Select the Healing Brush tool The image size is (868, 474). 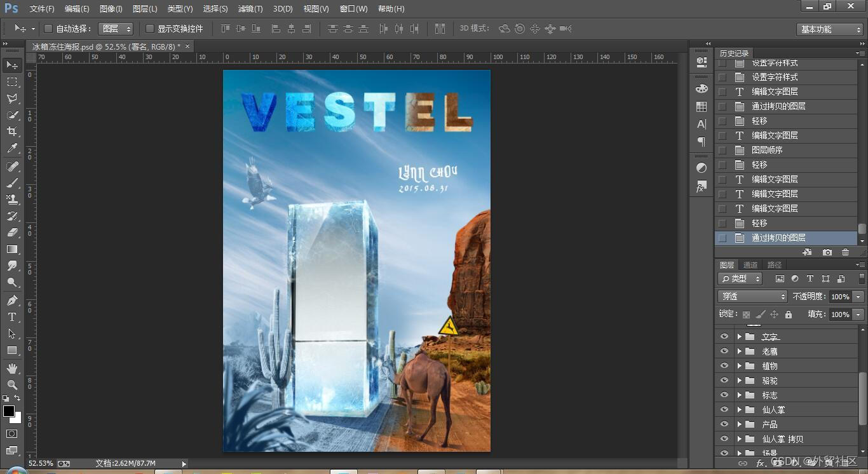[12, 166]
